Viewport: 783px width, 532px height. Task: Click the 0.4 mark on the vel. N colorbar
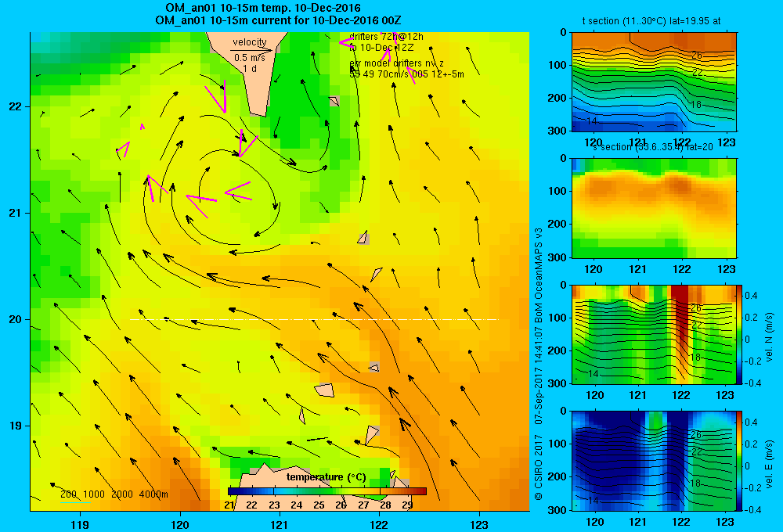751,296
